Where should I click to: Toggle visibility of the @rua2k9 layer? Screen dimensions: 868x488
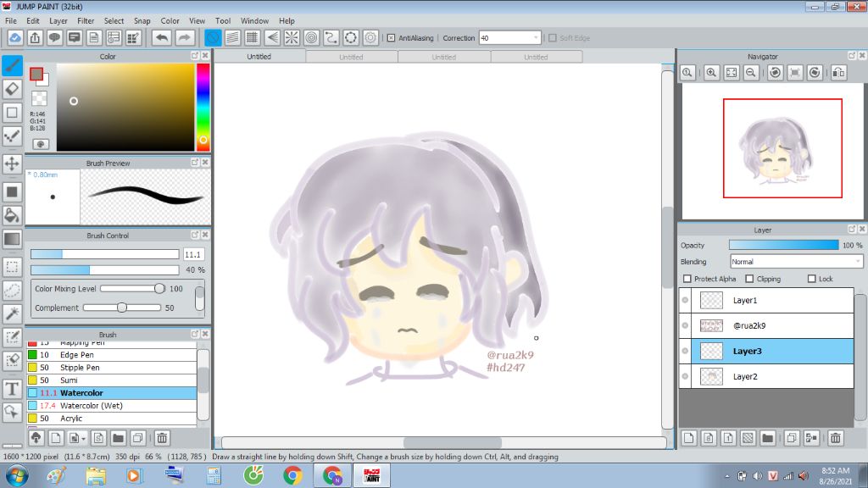(685, 325)
